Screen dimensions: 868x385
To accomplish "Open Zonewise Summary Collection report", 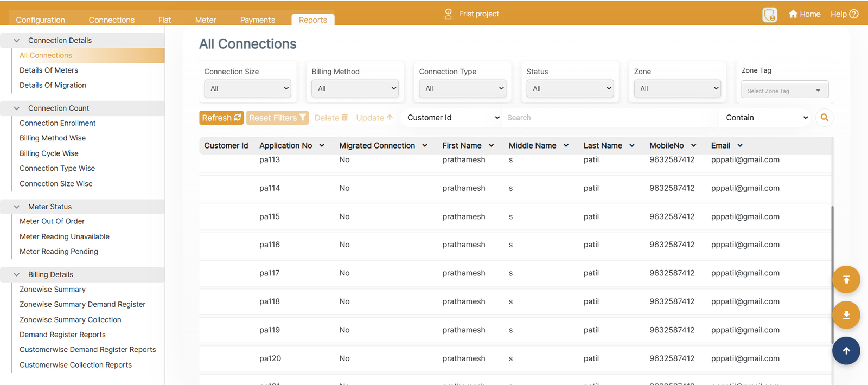I will click(x=71, y=320).
